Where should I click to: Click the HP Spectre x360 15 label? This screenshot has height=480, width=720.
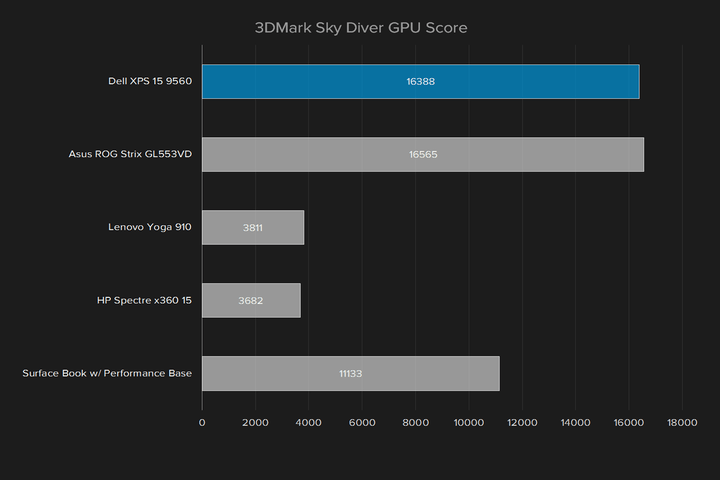pyautogui.click(x=144, y=300)
